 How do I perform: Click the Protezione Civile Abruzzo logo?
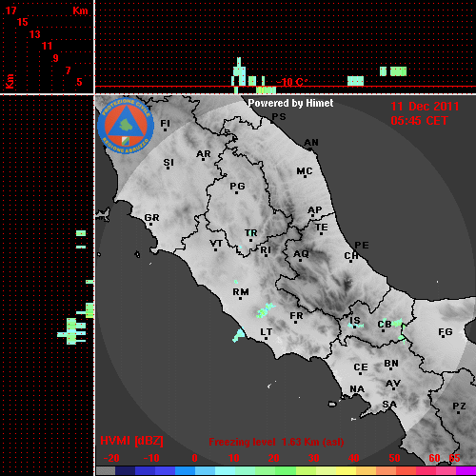click(126, 126)
